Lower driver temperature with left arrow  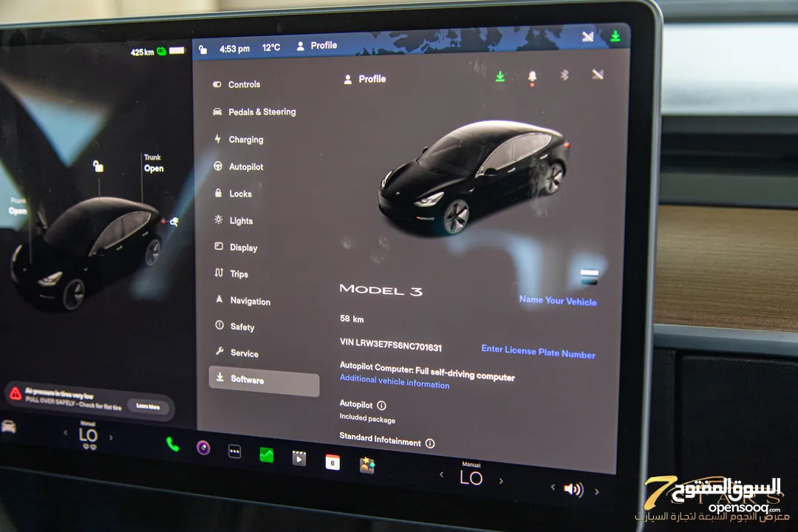[65, 433]
